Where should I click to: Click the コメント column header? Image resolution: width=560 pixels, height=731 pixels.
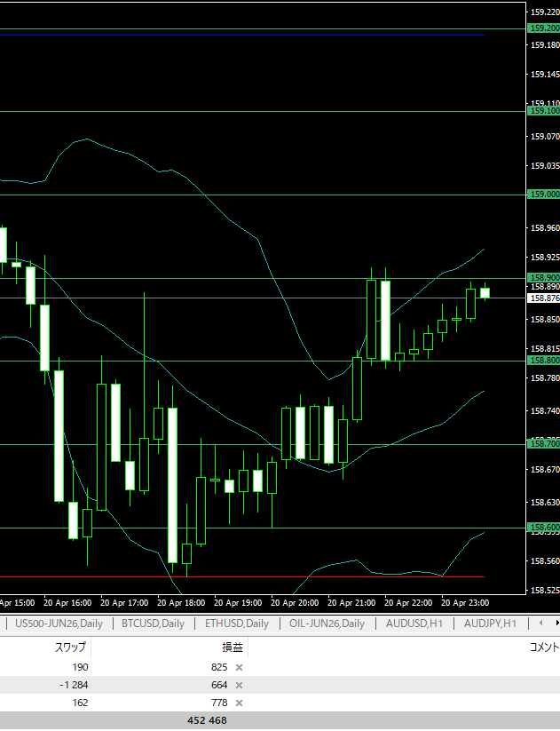pyautogui.click(x=543, y=648)
